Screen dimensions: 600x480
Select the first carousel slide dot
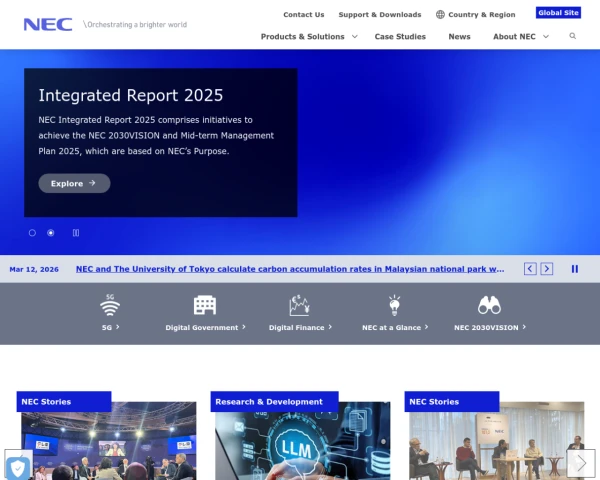click(x=32, y=233)
